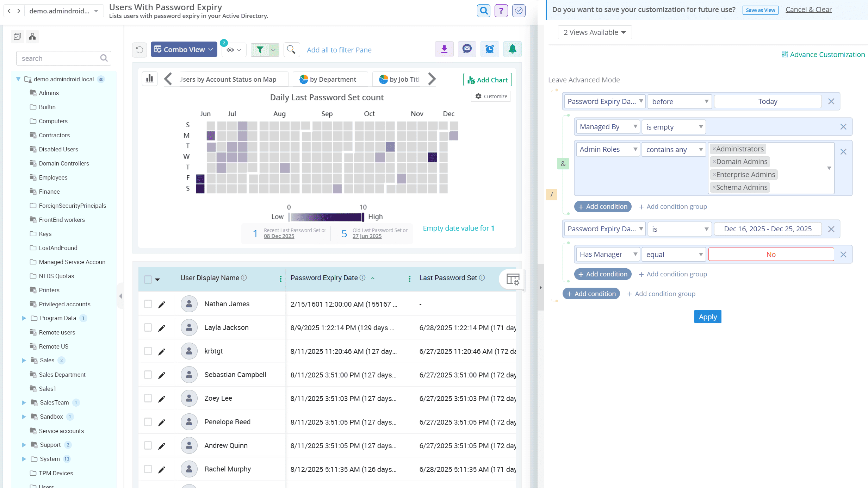Open the chat comment icon
868x488 pixels.
pos(467,49)
